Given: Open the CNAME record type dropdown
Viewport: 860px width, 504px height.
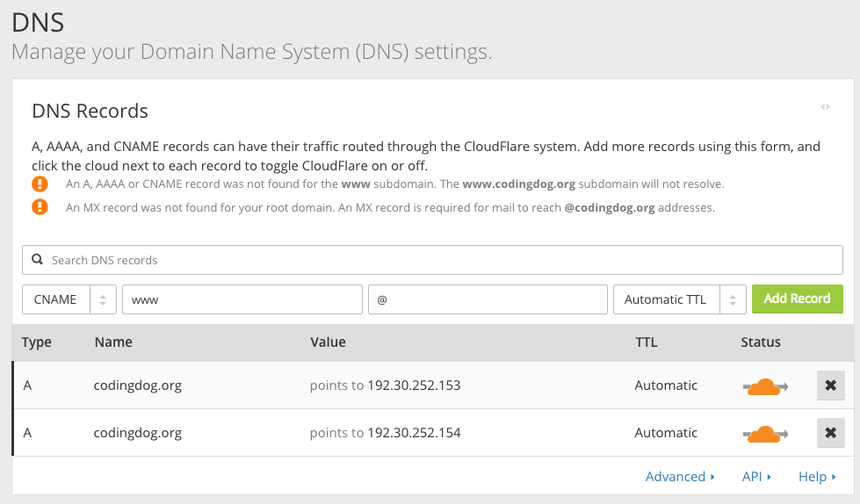Looking at the screenshot, I should coord(69,299).
